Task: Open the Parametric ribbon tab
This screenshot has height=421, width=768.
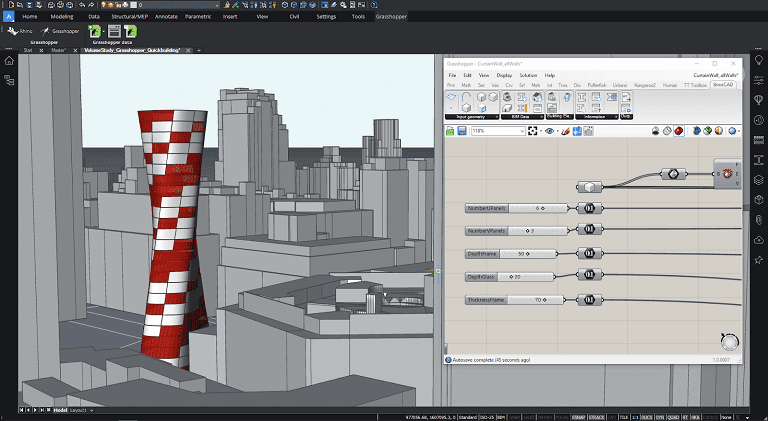Action: point(198,16)
